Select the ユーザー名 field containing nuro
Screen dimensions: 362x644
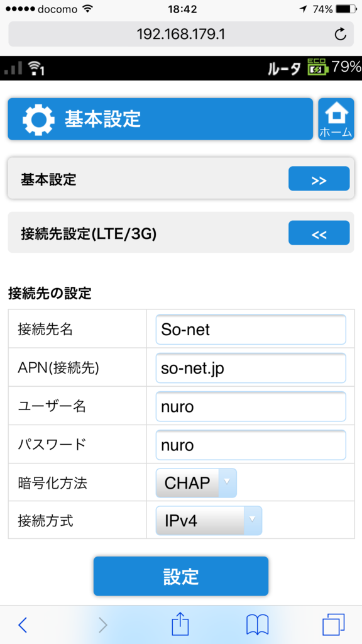251,406
